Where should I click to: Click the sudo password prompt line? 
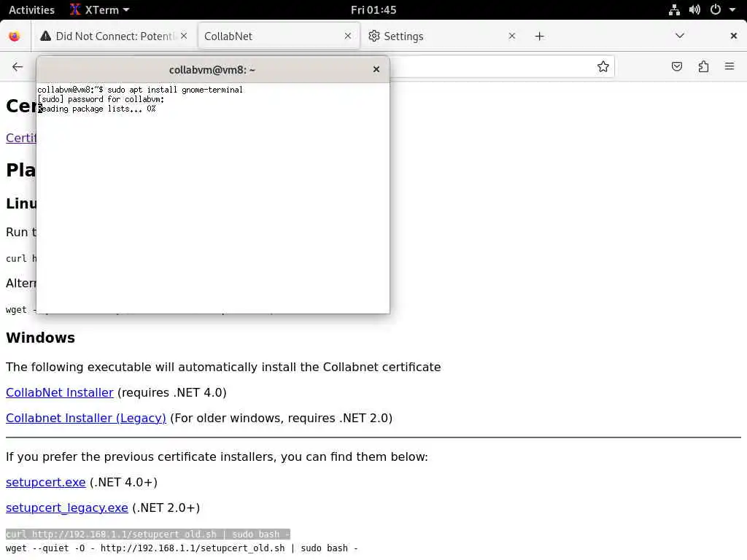[101, 99]
